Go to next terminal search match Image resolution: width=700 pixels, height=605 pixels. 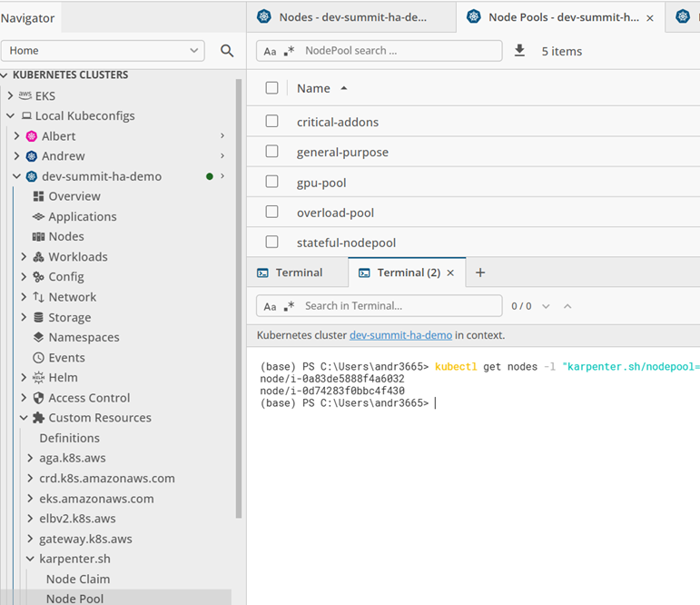coord(546,306)
